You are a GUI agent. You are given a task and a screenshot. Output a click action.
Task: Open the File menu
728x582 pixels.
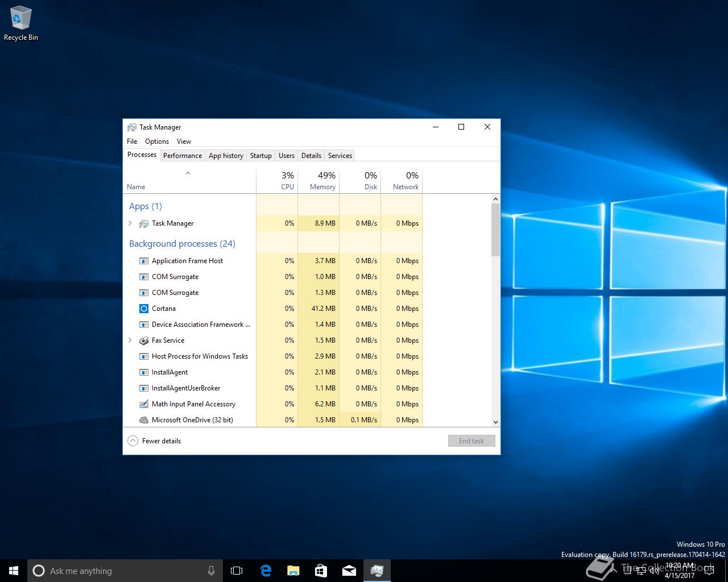132,142
